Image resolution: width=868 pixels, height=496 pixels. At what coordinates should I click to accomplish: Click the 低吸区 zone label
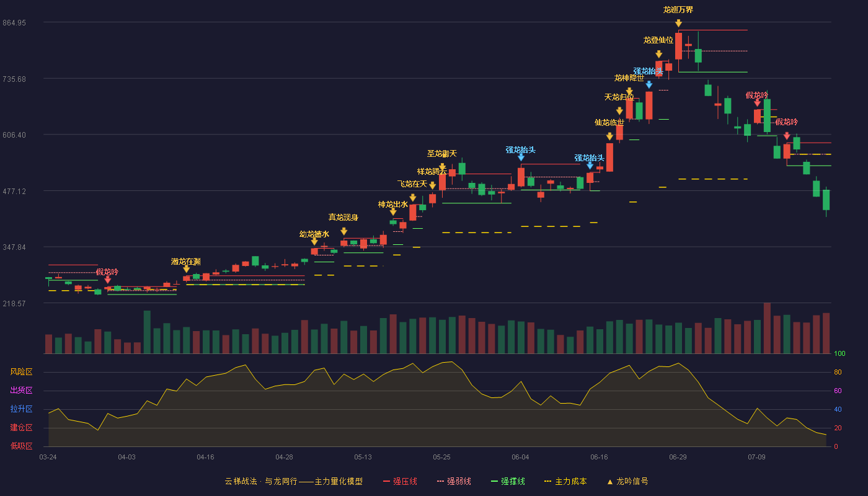tap(22, 446)
